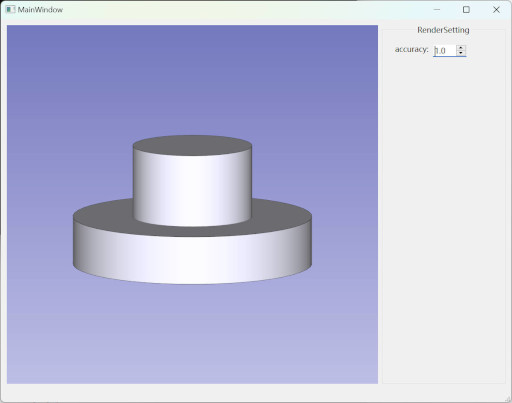Viewport: 512px width, 403px height.
Task: Select the RenderSetting group label
Action: coord(443,30)
